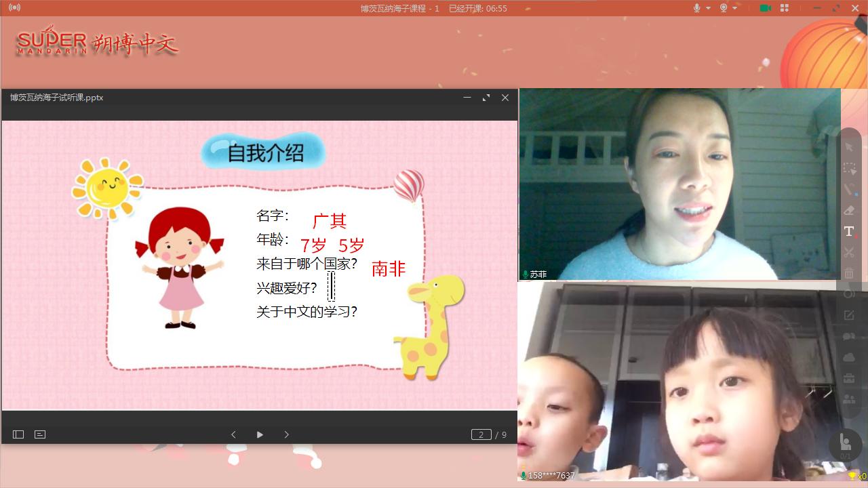Screen dimensions: 868x488
Task: Open the edit note tool
Action: [849, 315]
